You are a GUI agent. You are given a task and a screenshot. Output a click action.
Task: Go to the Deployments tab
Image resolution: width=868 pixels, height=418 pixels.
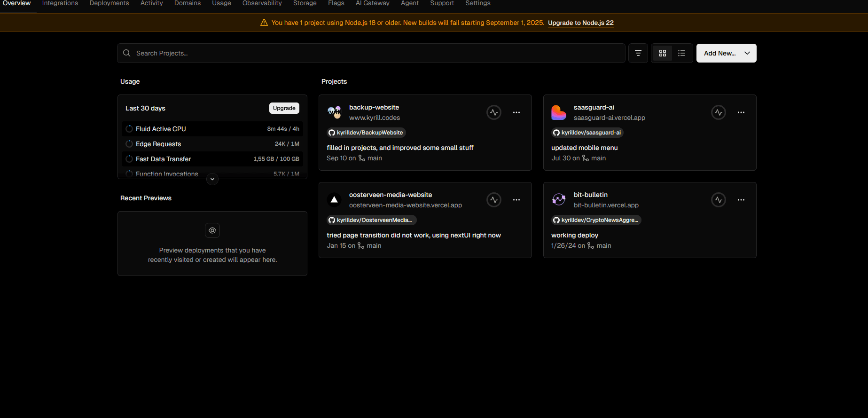(x=109, y=3)
